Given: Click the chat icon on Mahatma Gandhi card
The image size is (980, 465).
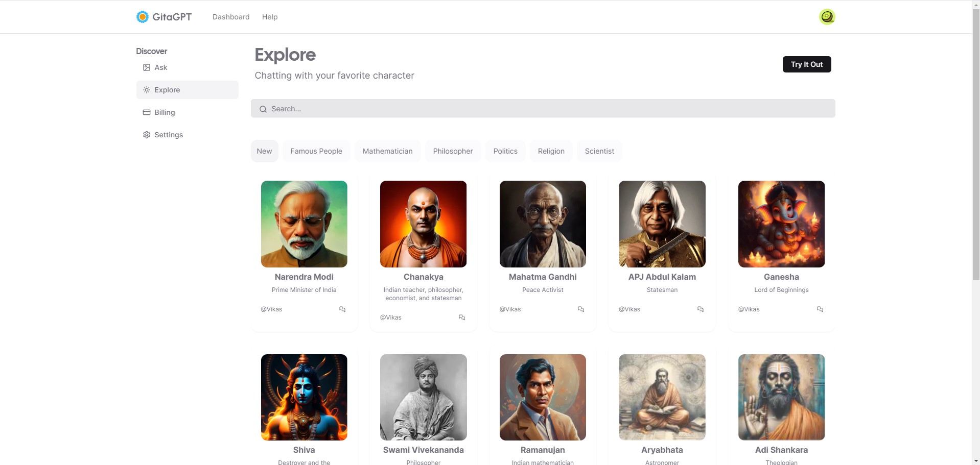Looking at the screenshot, I should (581, 309).
